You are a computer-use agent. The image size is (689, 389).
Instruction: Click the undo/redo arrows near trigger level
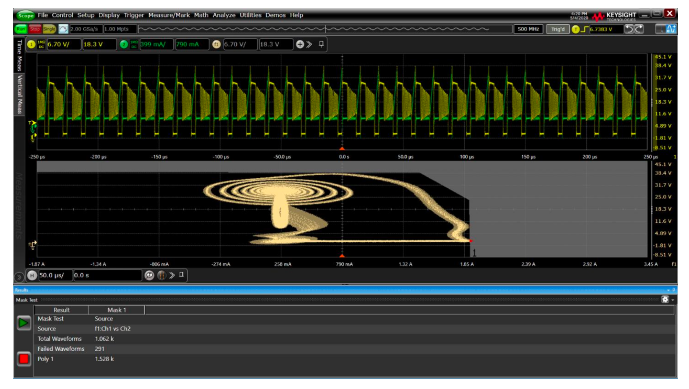[634, 29]
